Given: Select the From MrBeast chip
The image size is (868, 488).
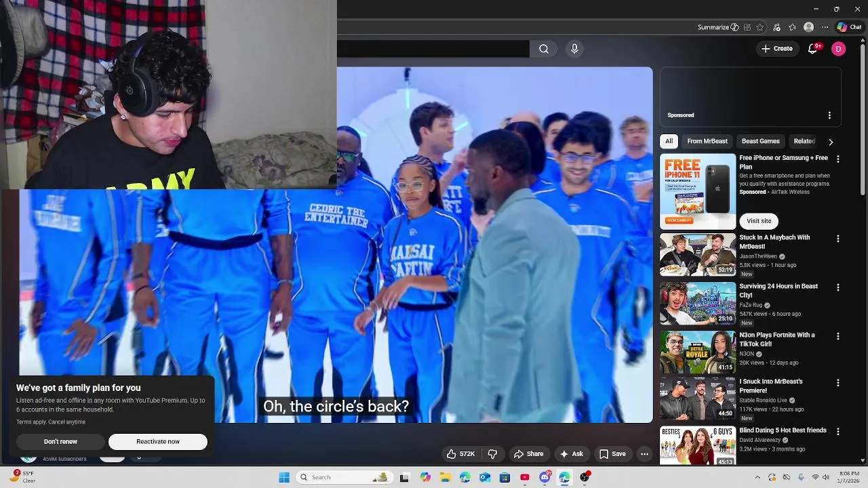Looking at the screenshot, I should (707, 141).
